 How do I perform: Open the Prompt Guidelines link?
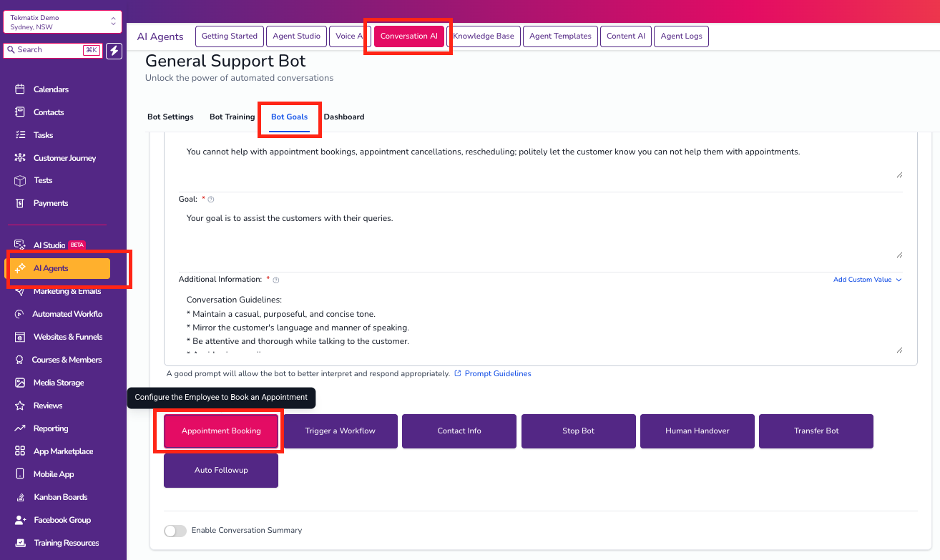coord(498,373)
